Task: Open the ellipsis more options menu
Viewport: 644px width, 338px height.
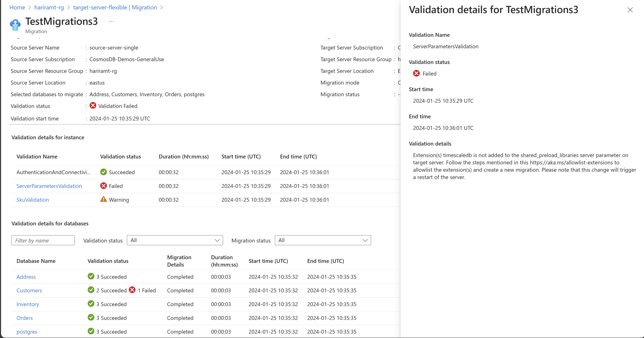Action: pyautogui.click(x=112, y=22)
